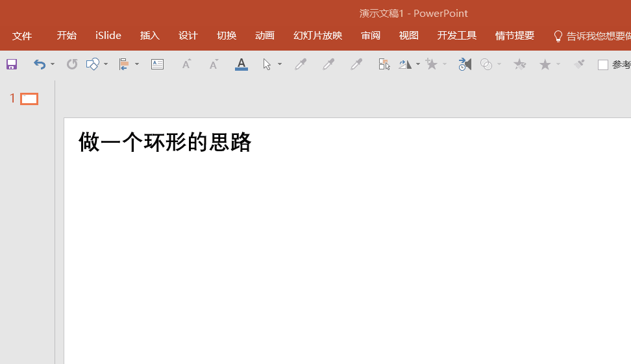Image resolution: width=631 pixels, height=364 pixels.
Task: Open the animation timing pane icon
Action: (465, 64)
